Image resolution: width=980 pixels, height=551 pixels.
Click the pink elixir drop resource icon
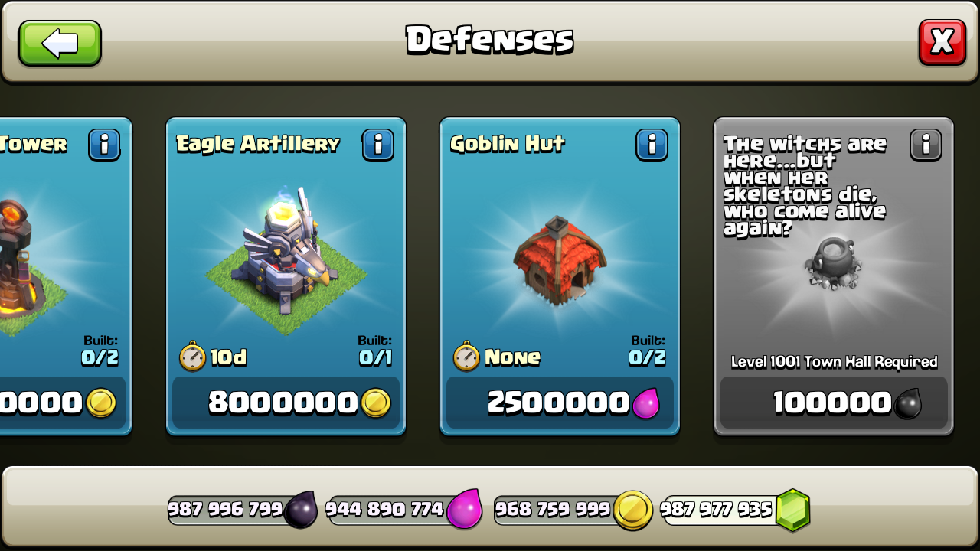464,510
